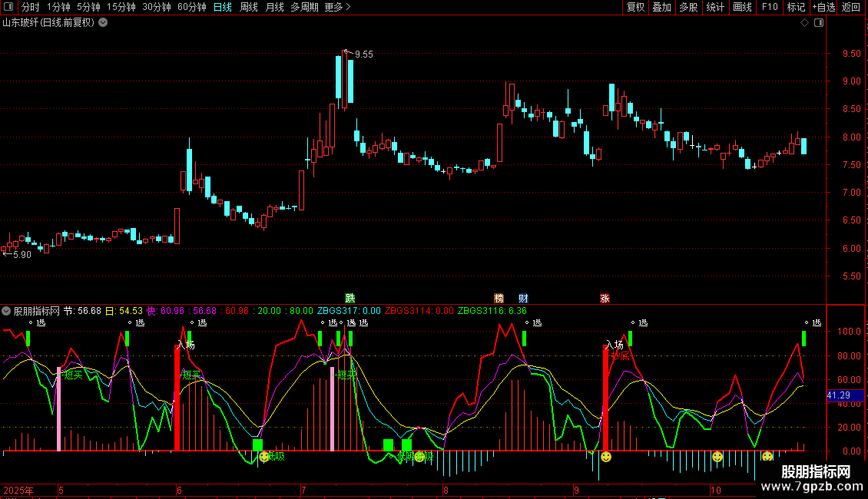This screenshot has width=868, height=499.
Task: Click the side panel toggle icon near diamond
Action: coord(819,23)
